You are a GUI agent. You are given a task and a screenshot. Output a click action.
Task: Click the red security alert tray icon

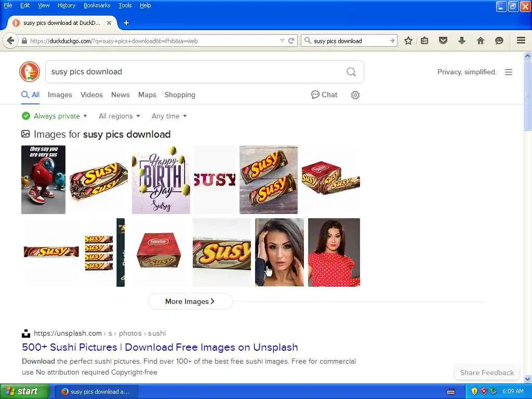pyautogui.click(x=484, y=391)
